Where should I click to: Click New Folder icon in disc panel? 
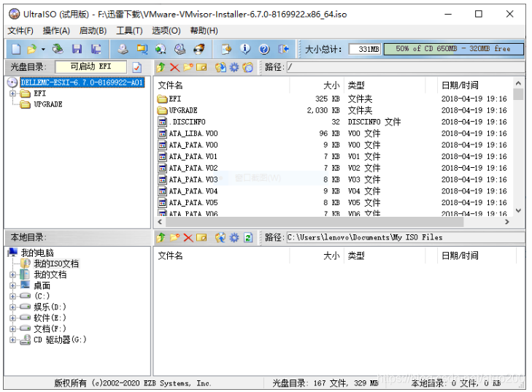pos(188,67)
